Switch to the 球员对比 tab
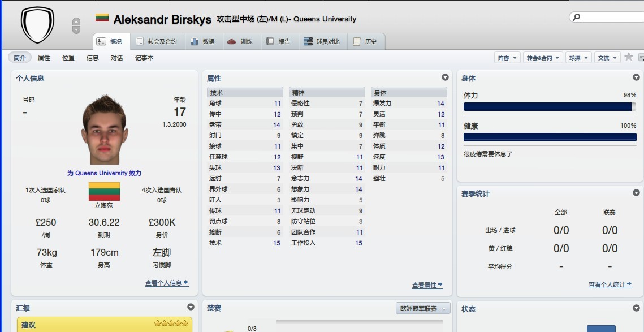 coord(323,41)
